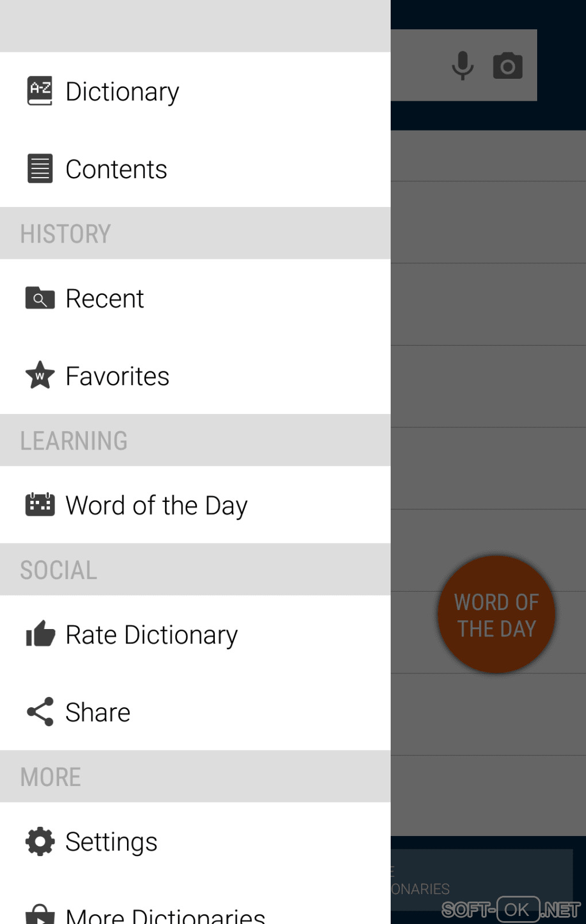Tap the search field beside the microphone
Viewport: 586px width, 924px height.
click(x=417, y=65)
